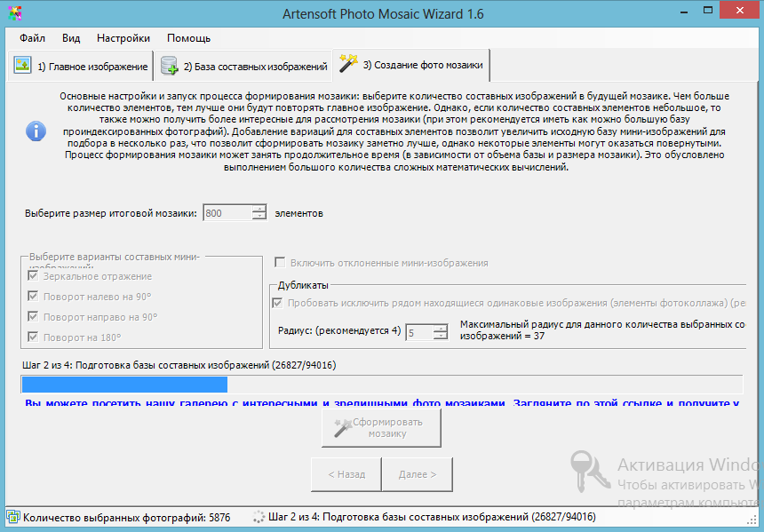Toggle Поворот налево на 90° checkbox
This screenshot has height=532, width=764.
[x=33, y=297]
